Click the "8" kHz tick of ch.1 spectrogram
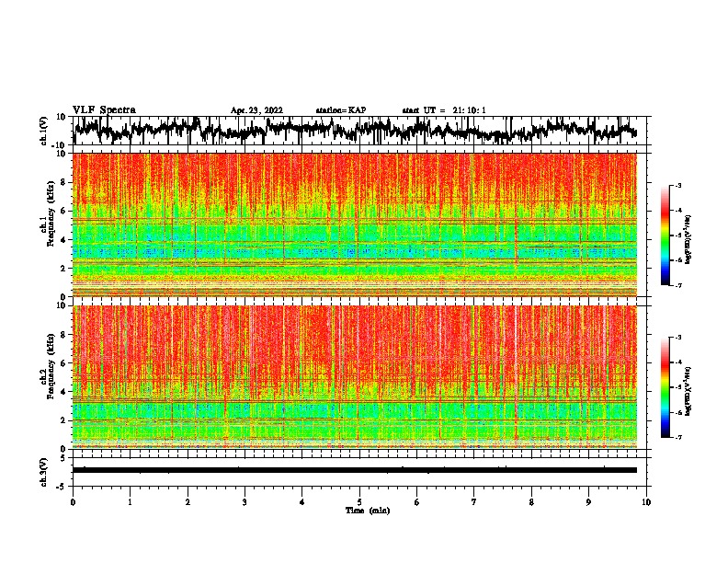Screen dimensions: 728x563 coord(65,182)
